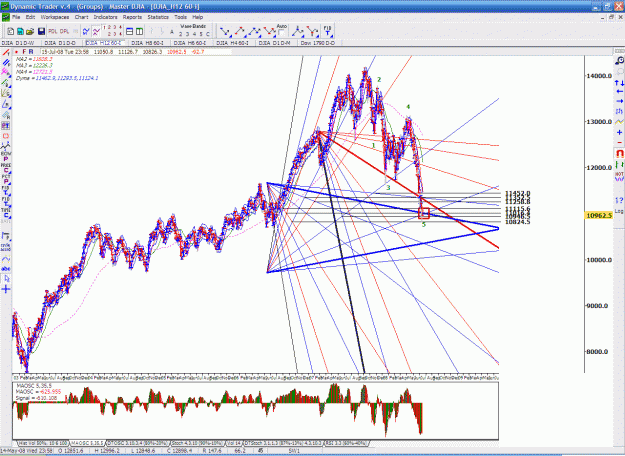Switch to the DJIA H8 60-I chart tab
The image size is (625, 456).
(x=147, y=43)
